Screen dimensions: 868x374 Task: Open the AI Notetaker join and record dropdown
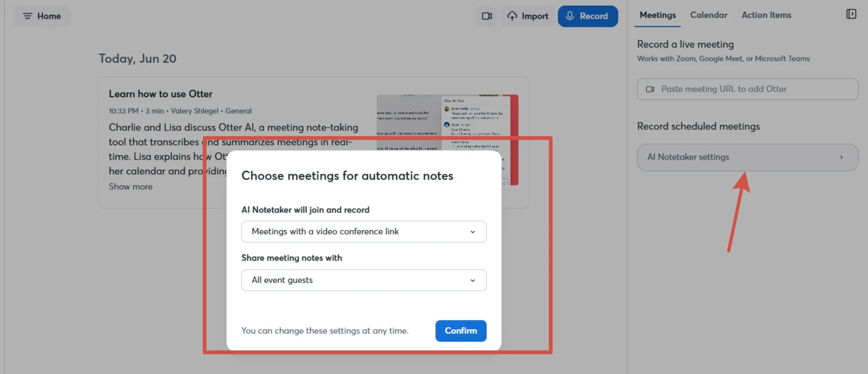pos(364,232)
